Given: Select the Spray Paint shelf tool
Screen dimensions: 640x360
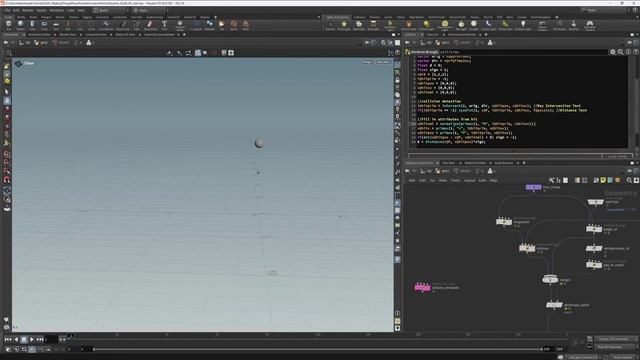Looking at the screenshot, I should tap(150, 25).
